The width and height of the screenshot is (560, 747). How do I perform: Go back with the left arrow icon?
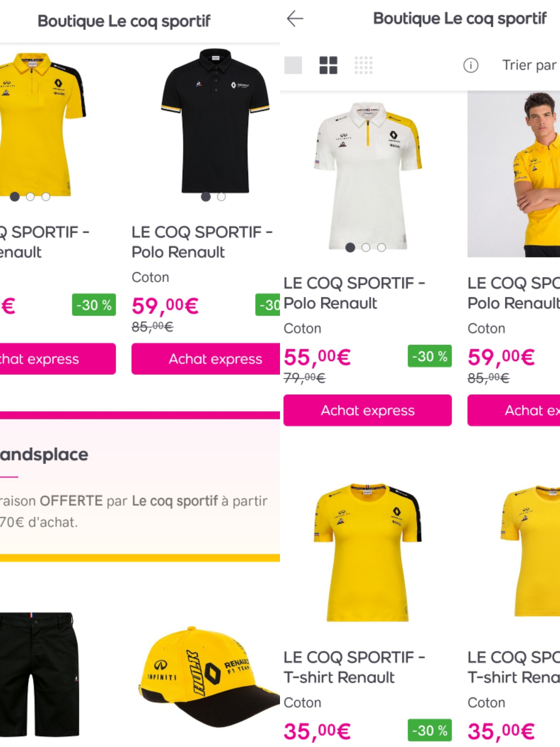295,19
